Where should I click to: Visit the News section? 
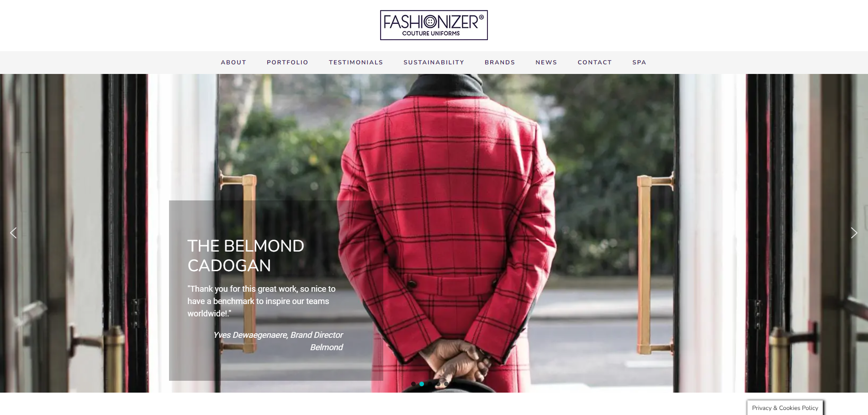tap(546, 63)
